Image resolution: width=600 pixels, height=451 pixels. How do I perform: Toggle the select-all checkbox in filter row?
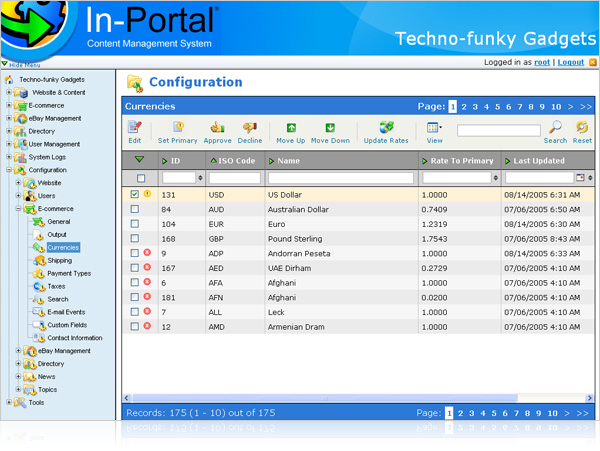141,178
